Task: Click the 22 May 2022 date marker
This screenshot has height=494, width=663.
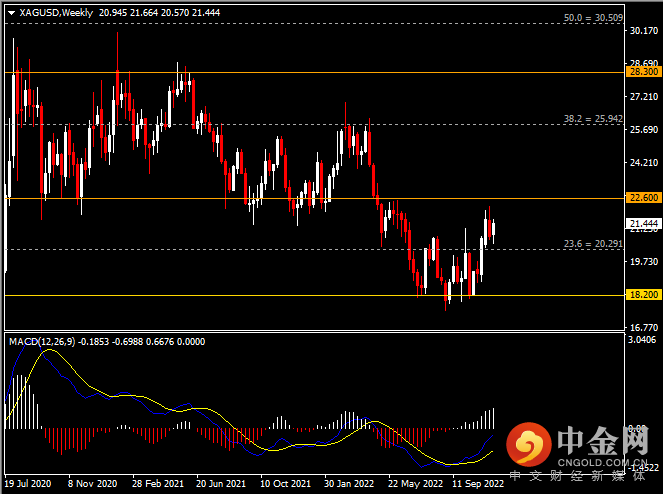Action: tap(414, 482)
